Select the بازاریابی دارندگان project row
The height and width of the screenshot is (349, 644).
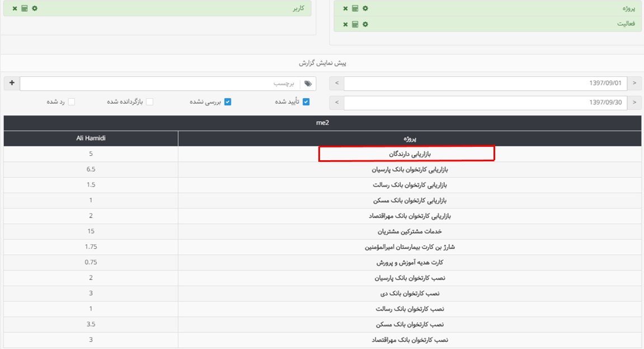(407, 153)
